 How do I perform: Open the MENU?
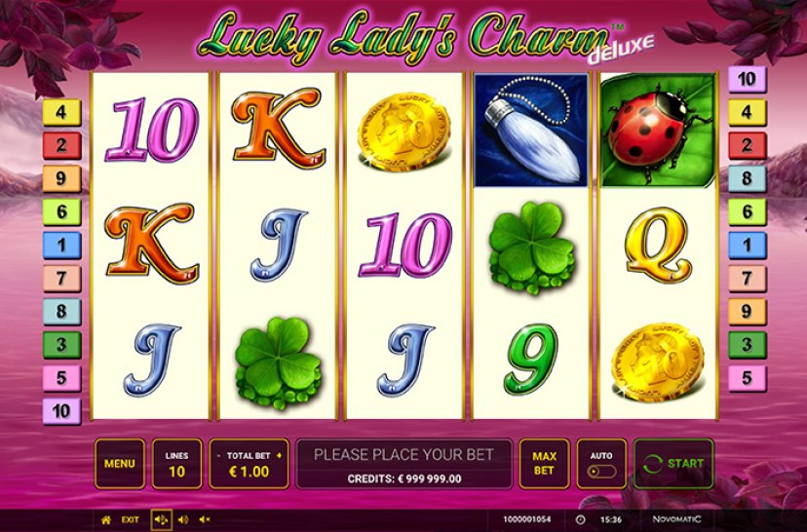coord(120,464)
